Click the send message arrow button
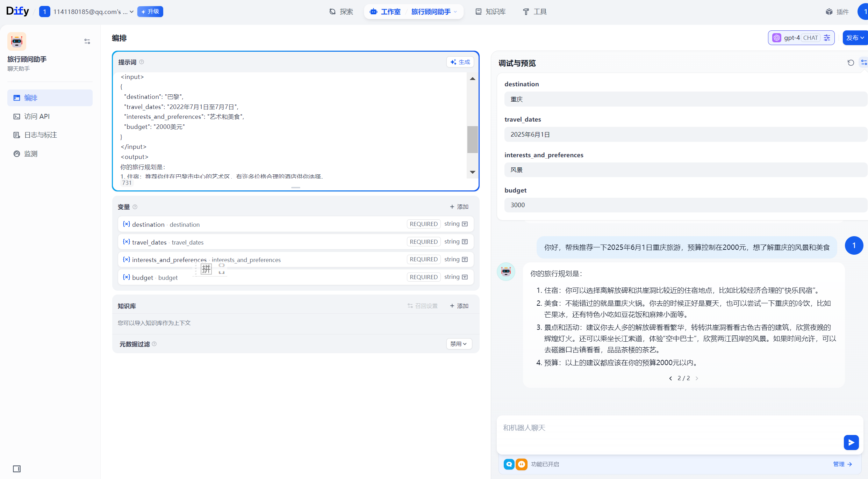Screen dimensions: 868x479 coord(851,442)
